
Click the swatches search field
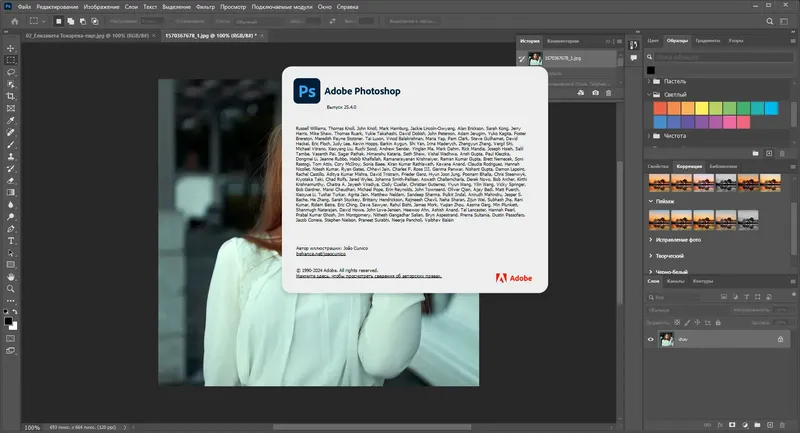(723, 57)
